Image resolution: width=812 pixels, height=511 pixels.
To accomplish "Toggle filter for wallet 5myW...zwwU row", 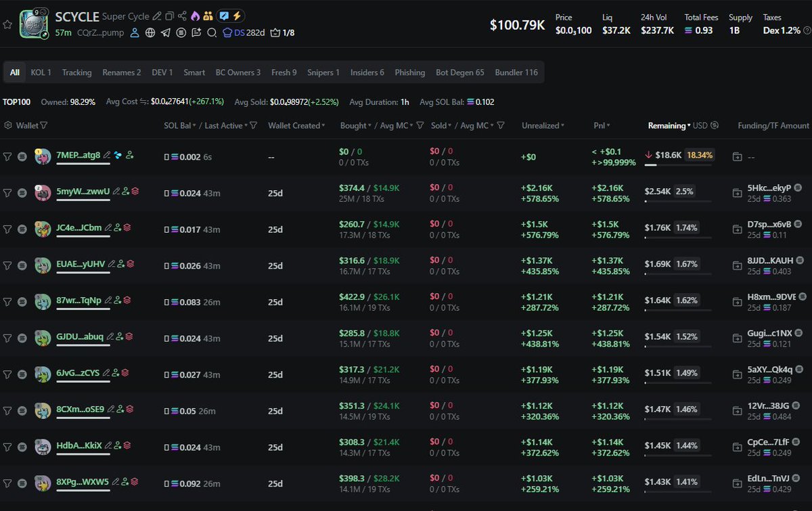I will (7, 192).
